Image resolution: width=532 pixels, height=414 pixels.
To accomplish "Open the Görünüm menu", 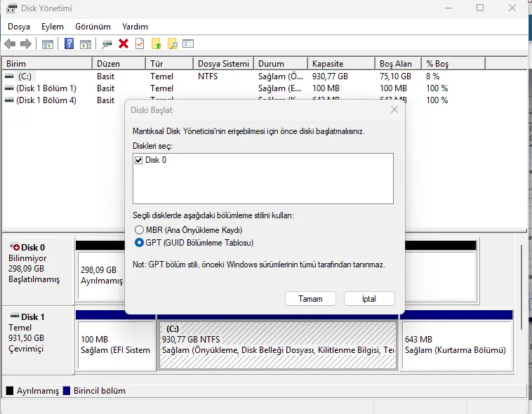I will pos(93,27).
